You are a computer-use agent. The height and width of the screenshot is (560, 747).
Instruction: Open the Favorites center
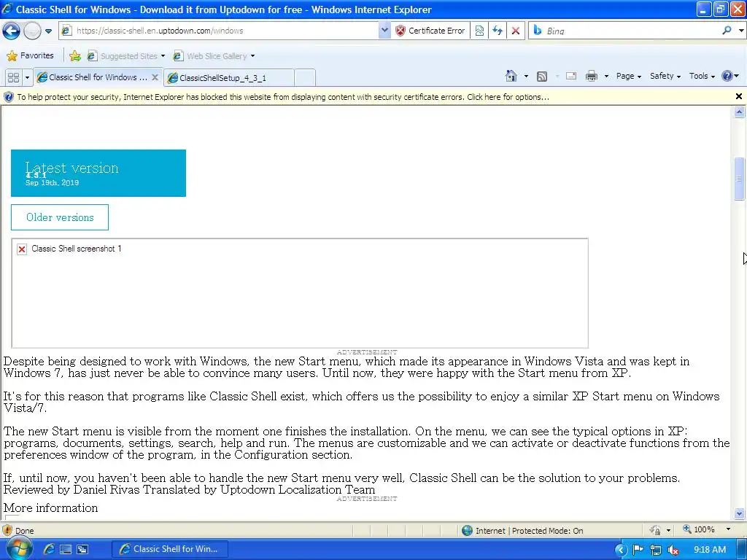pyautogui.click(x=30, y=55)
